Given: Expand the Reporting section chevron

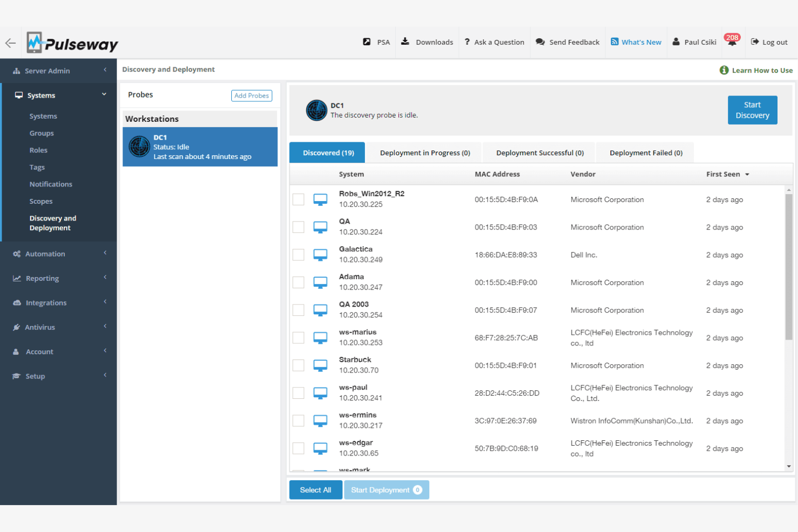Looking at the screenshot, I should click(105, 278).
